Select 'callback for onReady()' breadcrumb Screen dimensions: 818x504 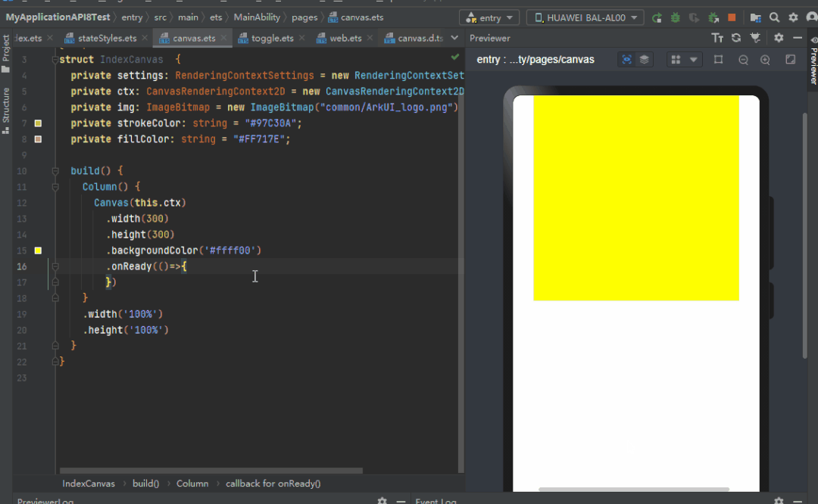273,484
